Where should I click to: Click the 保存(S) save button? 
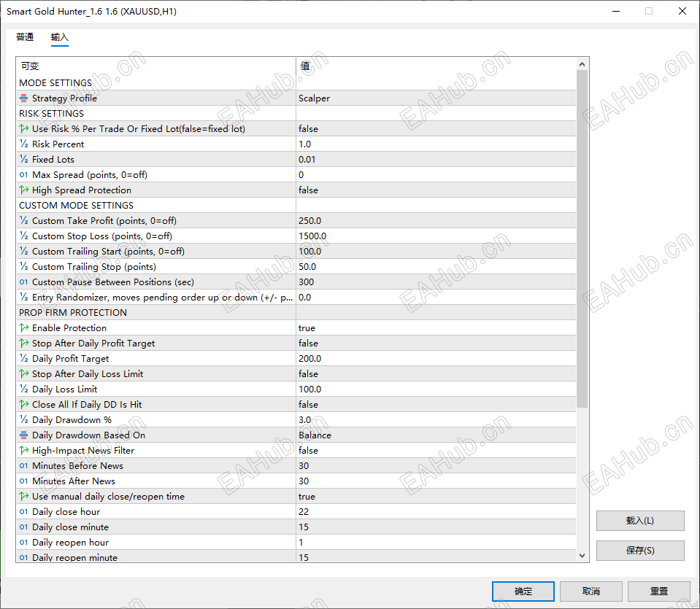(640, 551)
